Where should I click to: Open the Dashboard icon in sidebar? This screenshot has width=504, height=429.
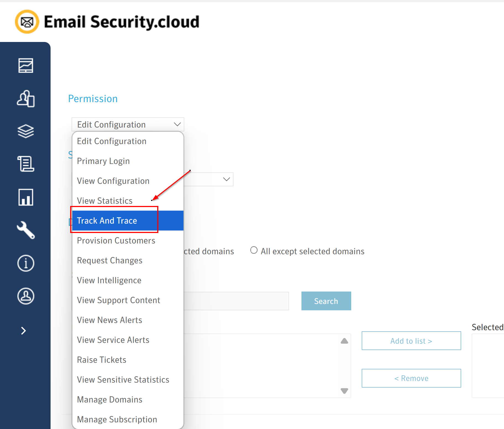coord(26,66)
